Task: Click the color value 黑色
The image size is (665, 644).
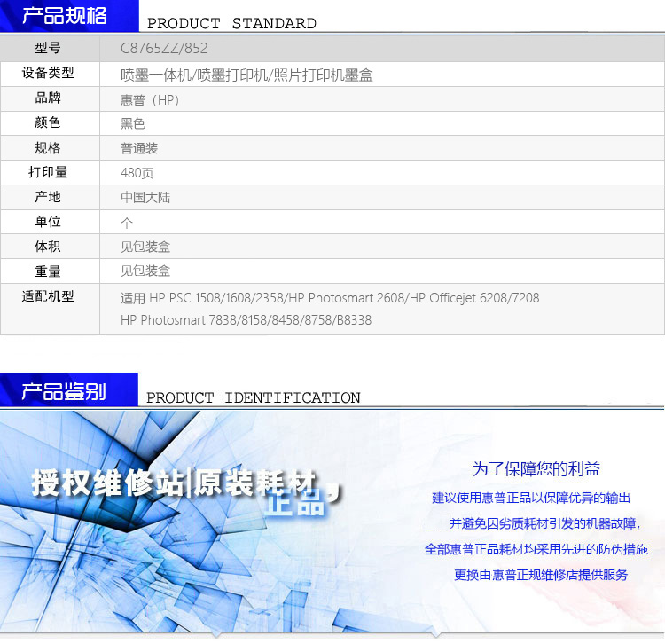Action: click(133, 123)
